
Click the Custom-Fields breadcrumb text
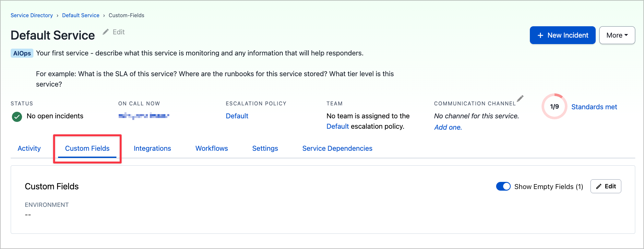(126, 15)
